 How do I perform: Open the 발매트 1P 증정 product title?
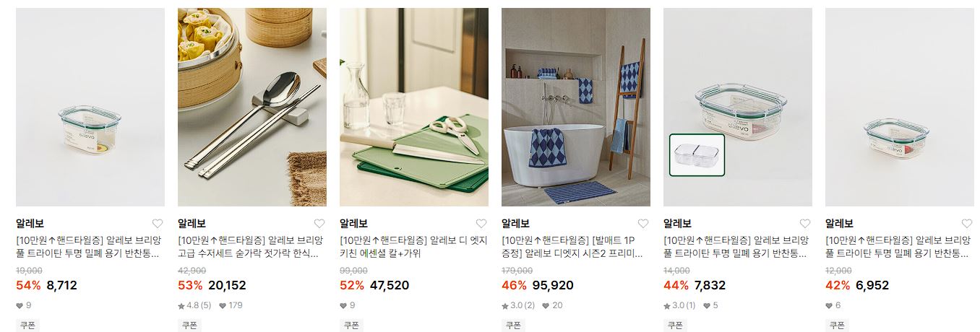(x=572, y=247)
